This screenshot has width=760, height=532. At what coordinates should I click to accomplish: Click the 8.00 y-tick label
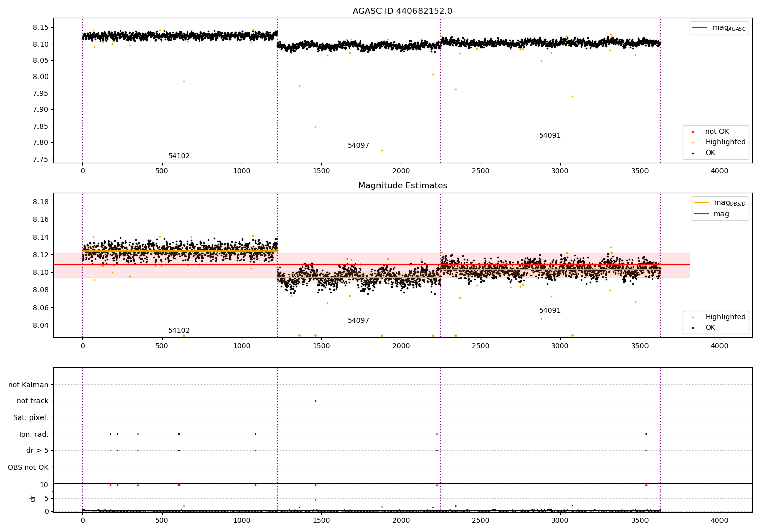point(41,77)
